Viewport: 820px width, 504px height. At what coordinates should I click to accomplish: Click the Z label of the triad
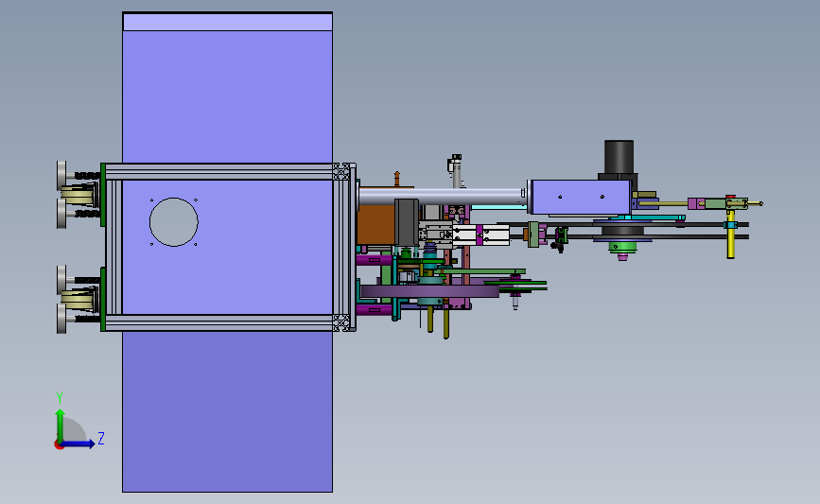pos(101,438)
